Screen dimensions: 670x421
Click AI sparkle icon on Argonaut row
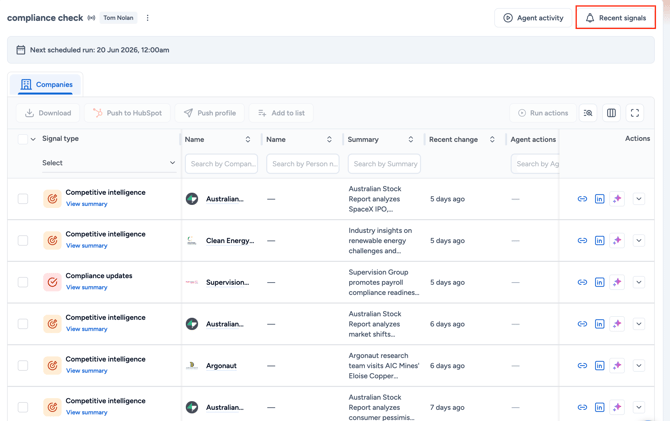pyautogui.click(x=617, y=365)
